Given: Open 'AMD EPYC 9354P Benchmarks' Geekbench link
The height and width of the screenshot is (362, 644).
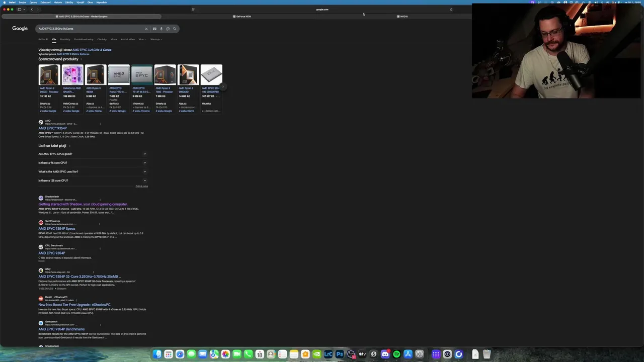Looking at the screenshot, I should [x=61, y=329].
